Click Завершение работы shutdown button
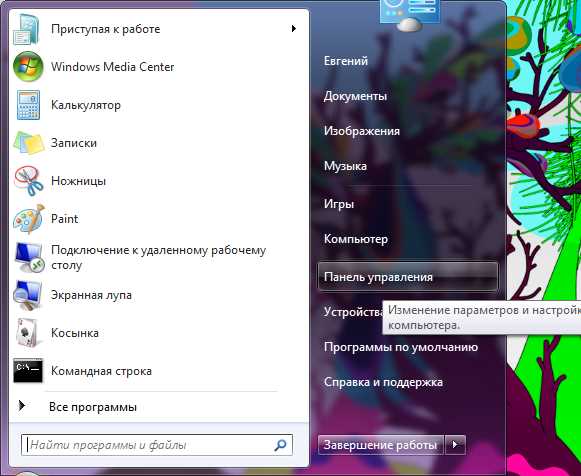This screenshot has height=476, width=581. click(381, 445)
